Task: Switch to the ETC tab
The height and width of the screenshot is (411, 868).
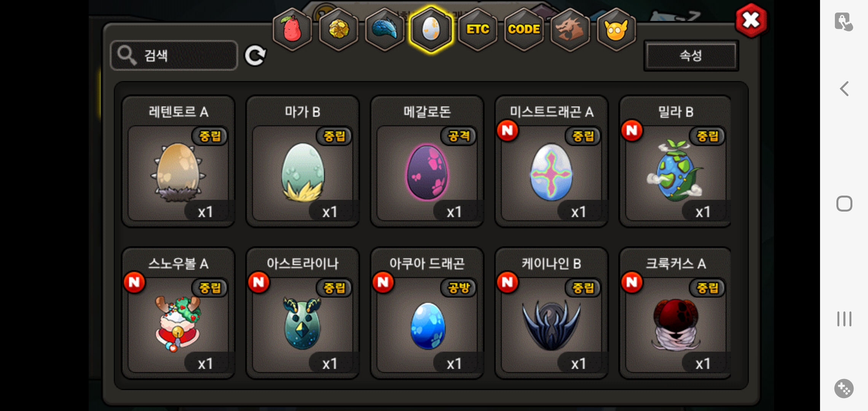Action: tap(477, 29)
